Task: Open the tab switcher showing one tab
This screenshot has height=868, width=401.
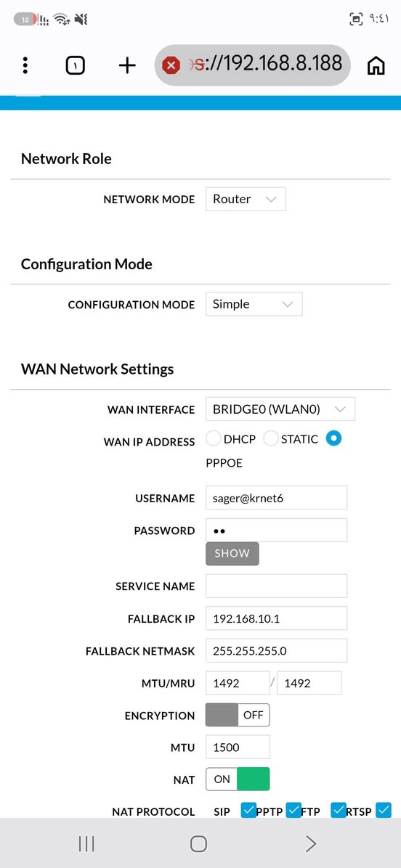Action: coord(76,66)
